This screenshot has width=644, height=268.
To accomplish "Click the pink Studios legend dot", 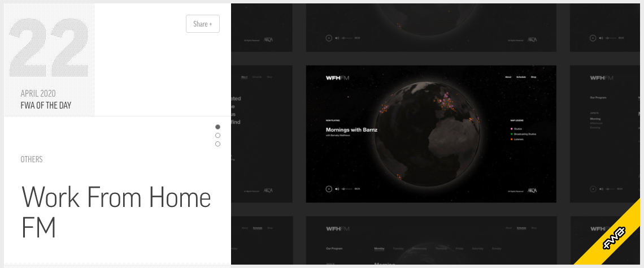I will (x=511, y=129).
